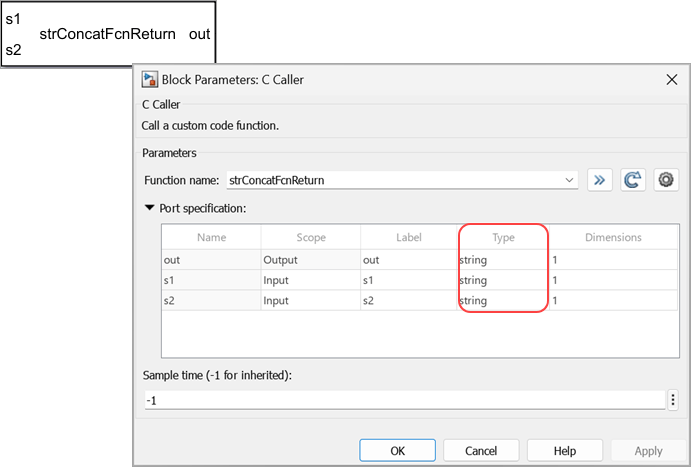Select the Scope cell for port s2
This screenshot has height=467, width=691.
310,300
